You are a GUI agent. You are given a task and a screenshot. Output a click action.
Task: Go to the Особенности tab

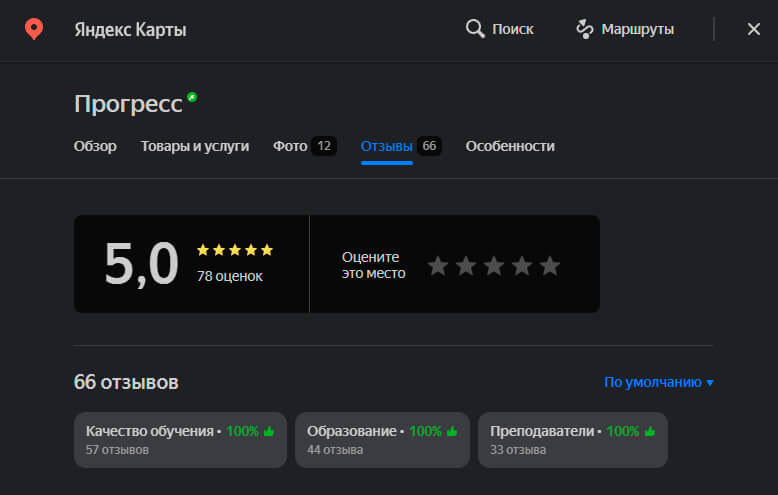click(510, 146)
